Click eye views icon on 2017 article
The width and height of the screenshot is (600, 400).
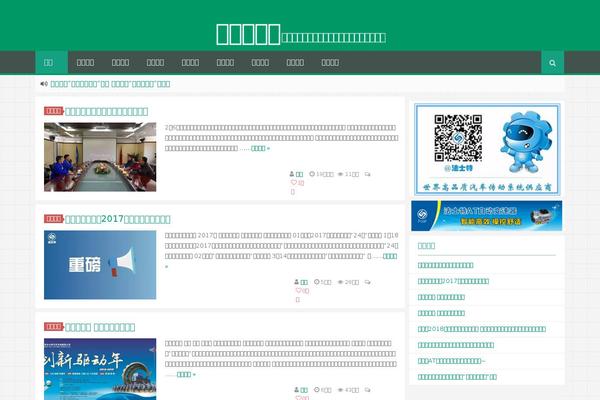[340, 282]
